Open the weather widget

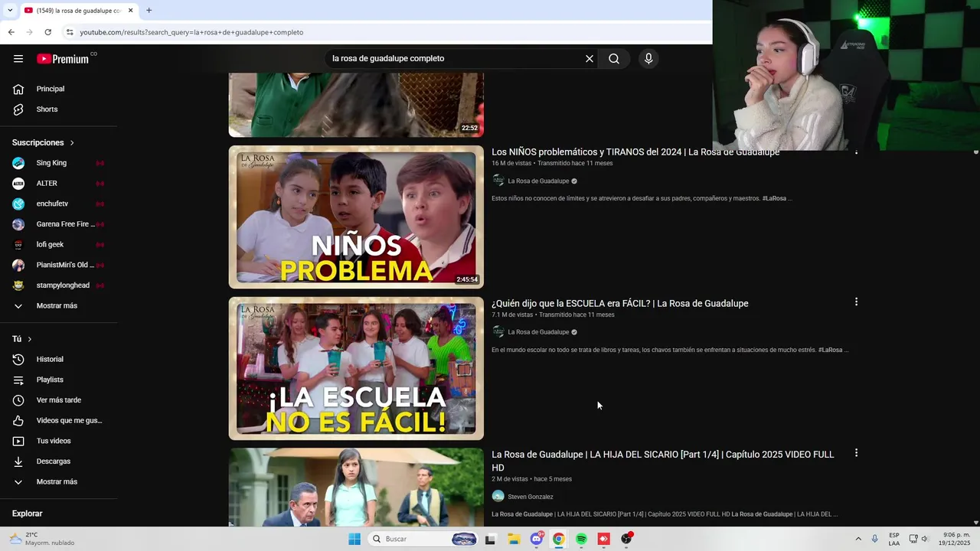(x=42, y=539)
